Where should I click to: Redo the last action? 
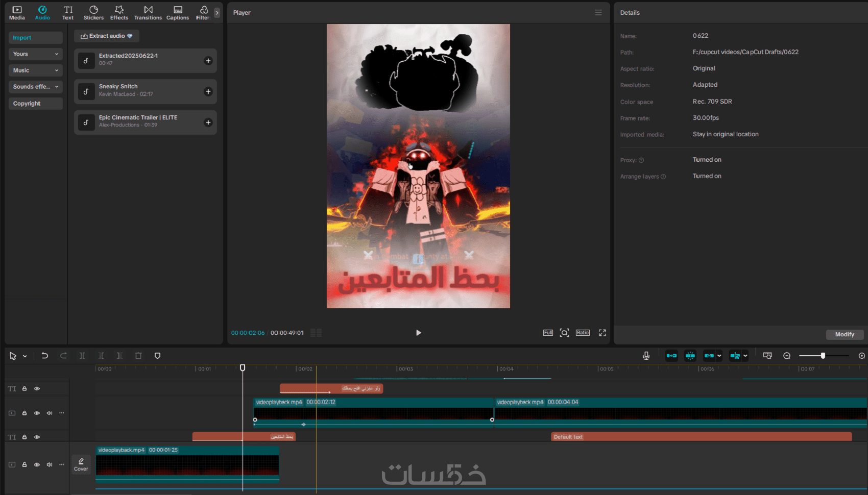click(63, 356)
